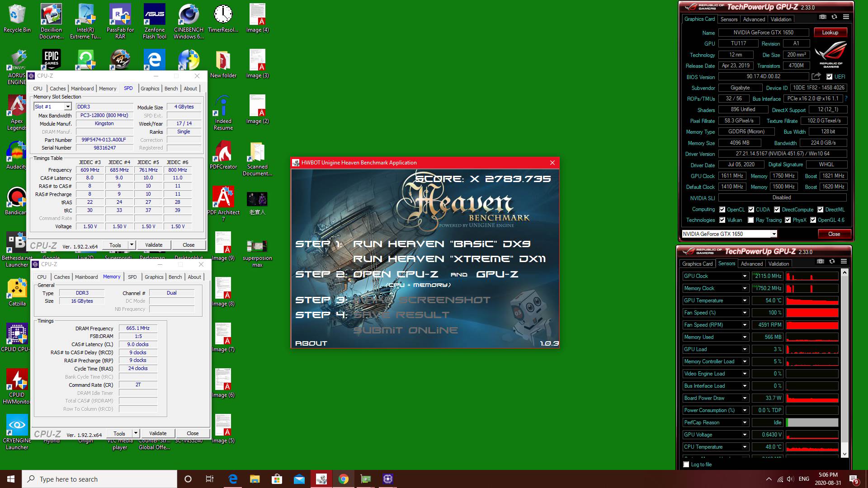This screenshot has width=868, height=488.
Task: Expand the Memory Clock sensor dropdown
Action: coord(744,288)
